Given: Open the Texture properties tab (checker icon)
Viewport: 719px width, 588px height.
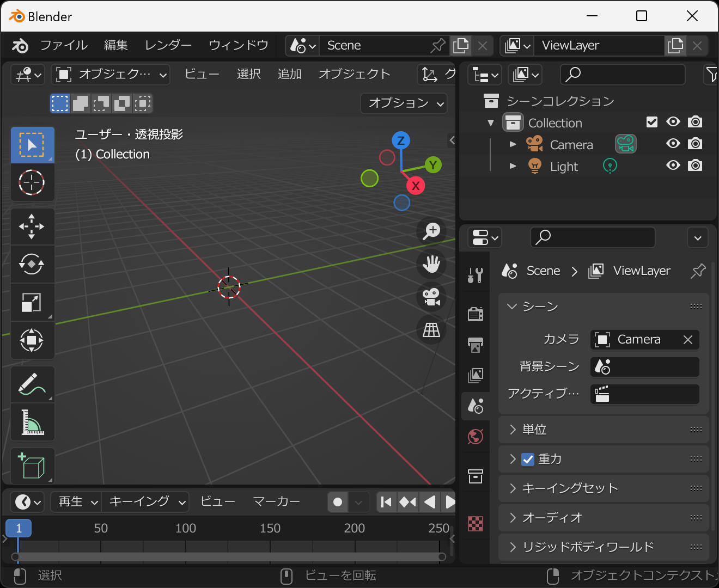Looking at the screenshot, I should tap(476, 523).
